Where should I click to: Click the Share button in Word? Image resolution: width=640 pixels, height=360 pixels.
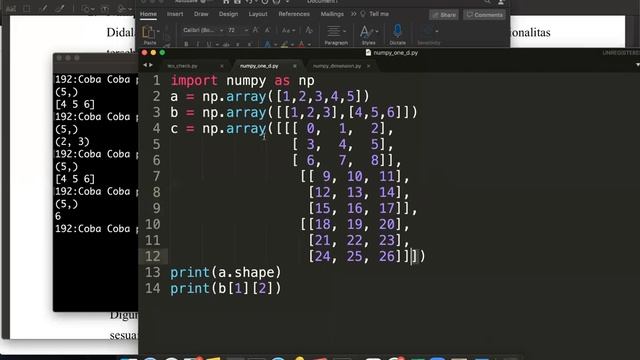point(444,15)
